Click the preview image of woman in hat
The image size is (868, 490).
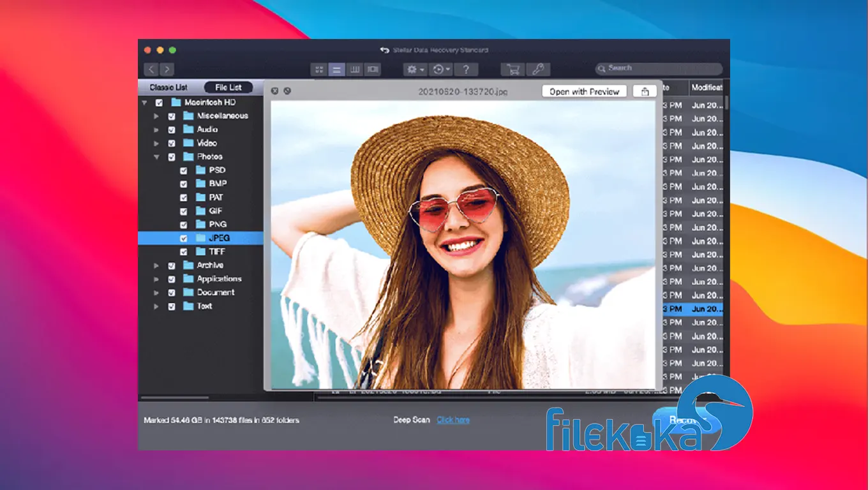tap(463, 244)
